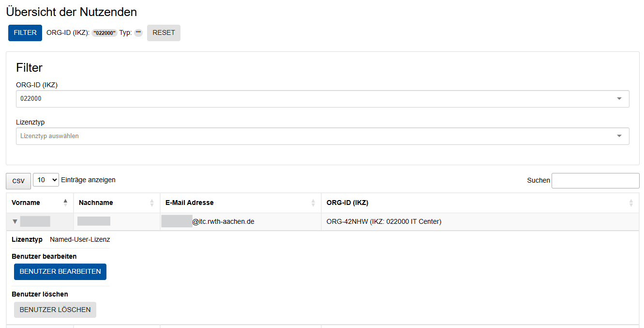Click the ORG-42NHW IT Center cell

[x=384, y=222]
